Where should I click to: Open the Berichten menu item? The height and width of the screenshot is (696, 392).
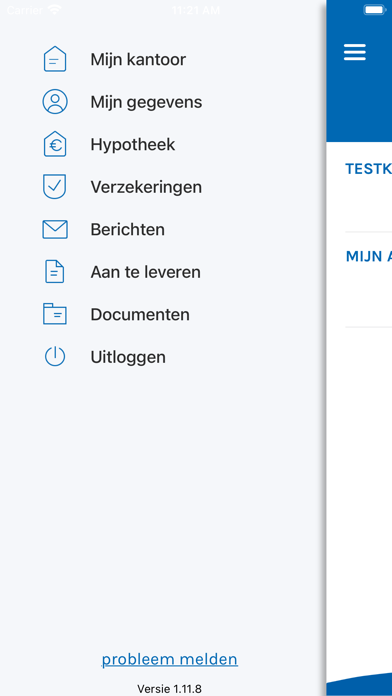click(x=127, y=229)
